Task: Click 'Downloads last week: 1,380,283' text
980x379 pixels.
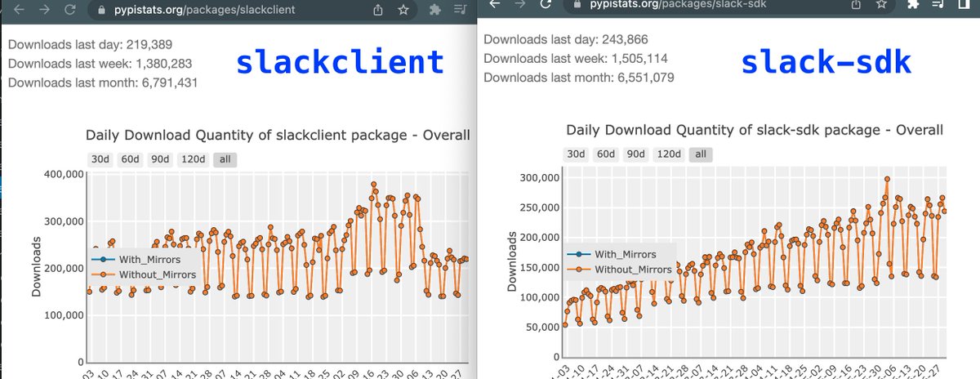Action: pyautogui.click(x=100, y=64)
